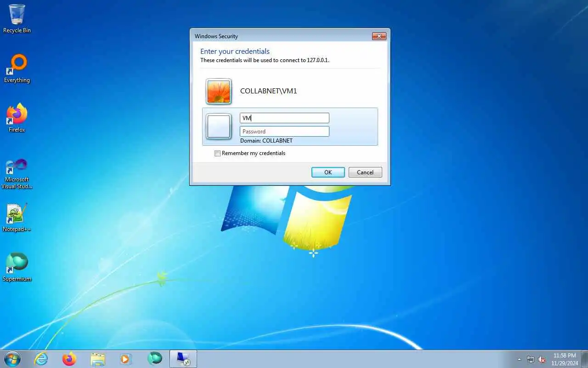Click the blank user picture tile

219,126
